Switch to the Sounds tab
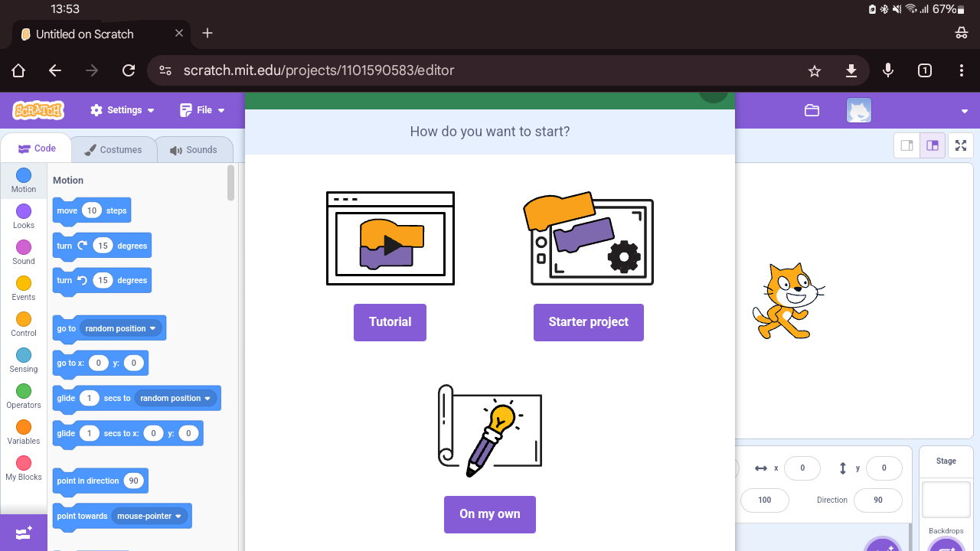 click(194, 150)
